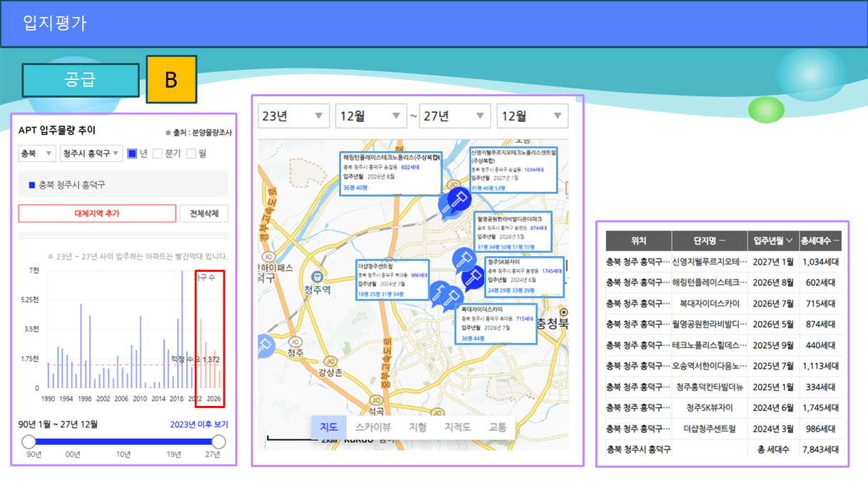Check the 년 (yearly) checkbox
868x488 pixels.
point(132,153)
